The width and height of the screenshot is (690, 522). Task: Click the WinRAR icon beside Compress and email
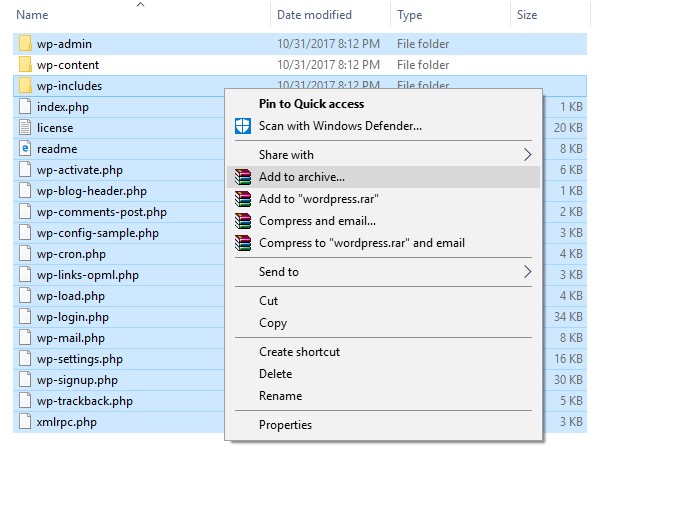tap(242, 221)
